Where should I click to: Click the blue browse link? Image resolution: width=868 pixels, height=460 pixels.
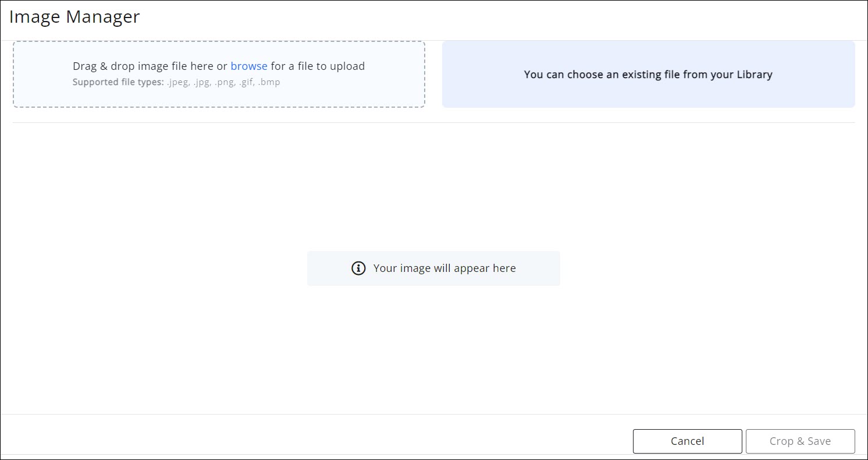249,66
